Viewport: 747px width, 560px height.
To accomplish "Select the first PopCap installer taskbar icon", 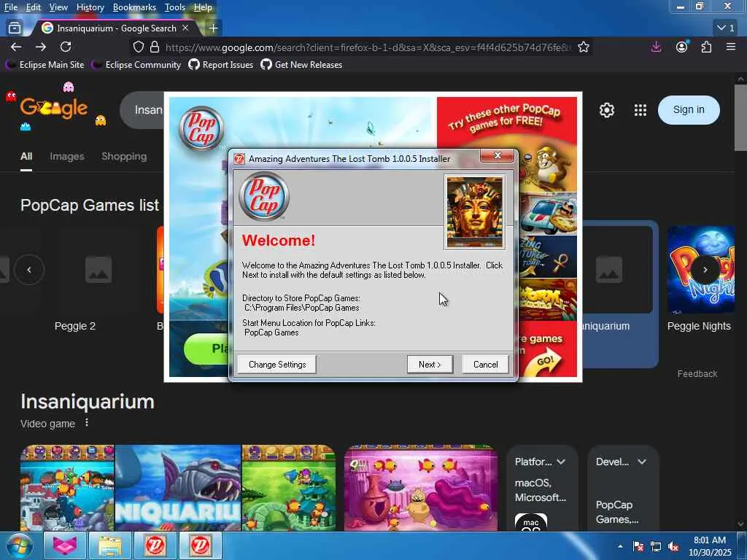I will click(x=155, y=546).
